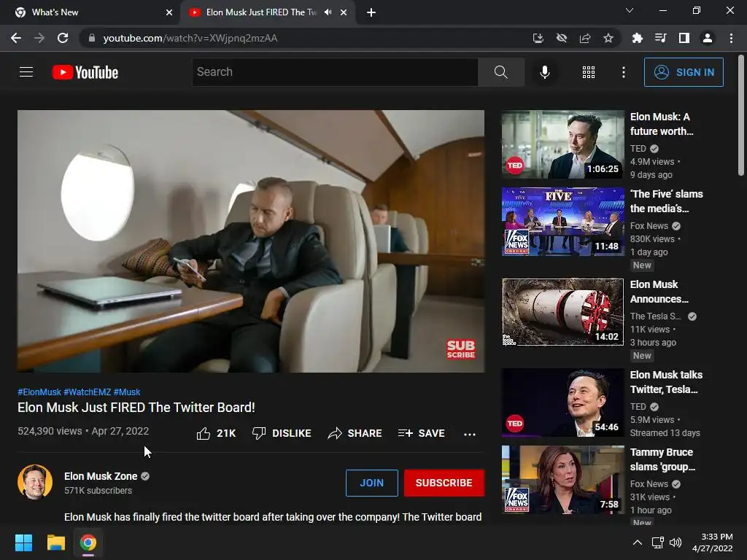Open the Chrome media control icon
Image resolution: width=747 pixels, height=560 pixels.
coord(660,38)
